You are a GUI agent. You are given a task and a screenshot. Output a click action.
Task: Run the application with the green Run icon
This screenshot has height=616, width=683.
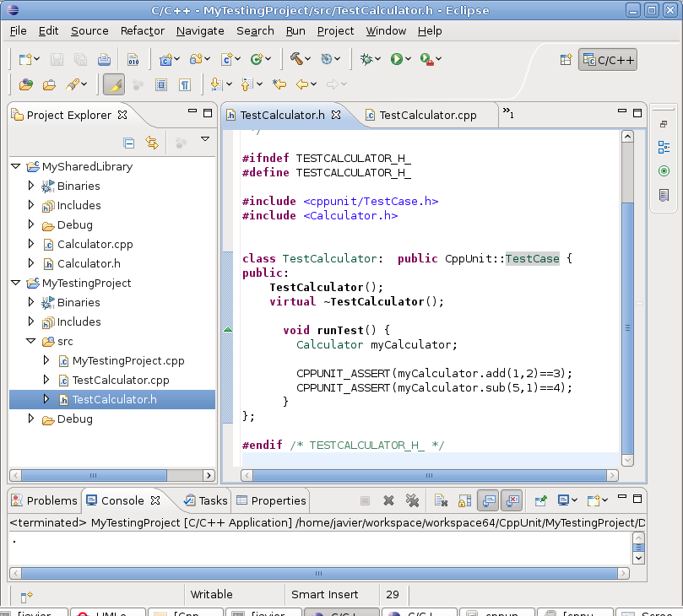coord(396,59)
